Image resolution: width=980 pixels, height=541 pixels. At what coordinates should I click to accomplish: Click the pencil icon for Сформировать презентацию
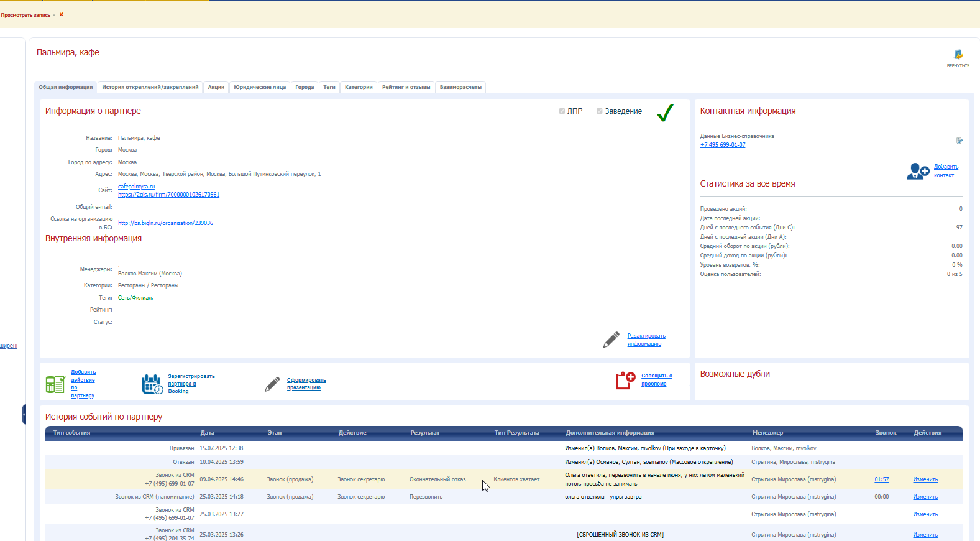(272, 384)
